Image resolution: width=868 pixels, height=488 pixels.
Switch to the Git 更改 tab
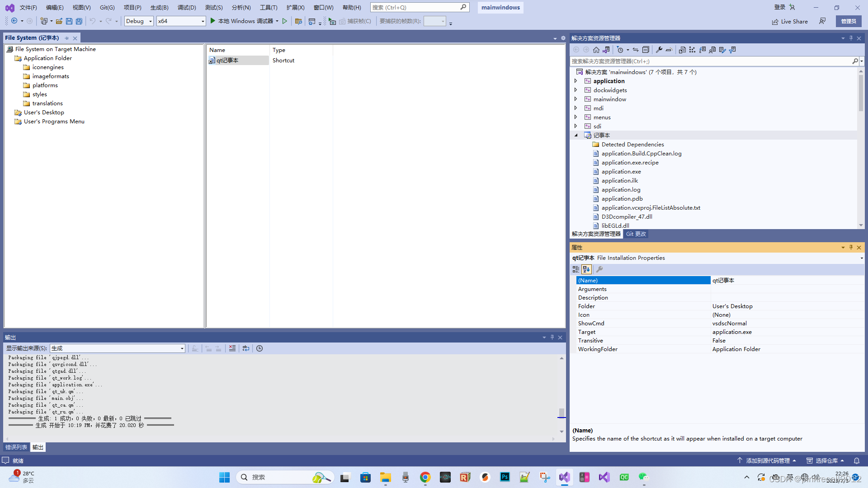pyautogui.click(x=636, y=234)
